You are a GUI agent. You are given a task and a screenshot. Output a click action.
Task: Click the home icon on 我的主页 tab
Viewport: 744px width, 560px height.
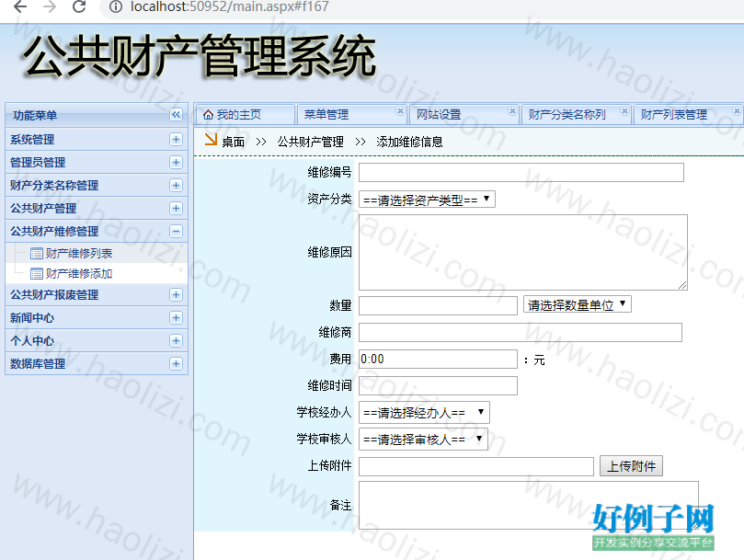(208, 115)
